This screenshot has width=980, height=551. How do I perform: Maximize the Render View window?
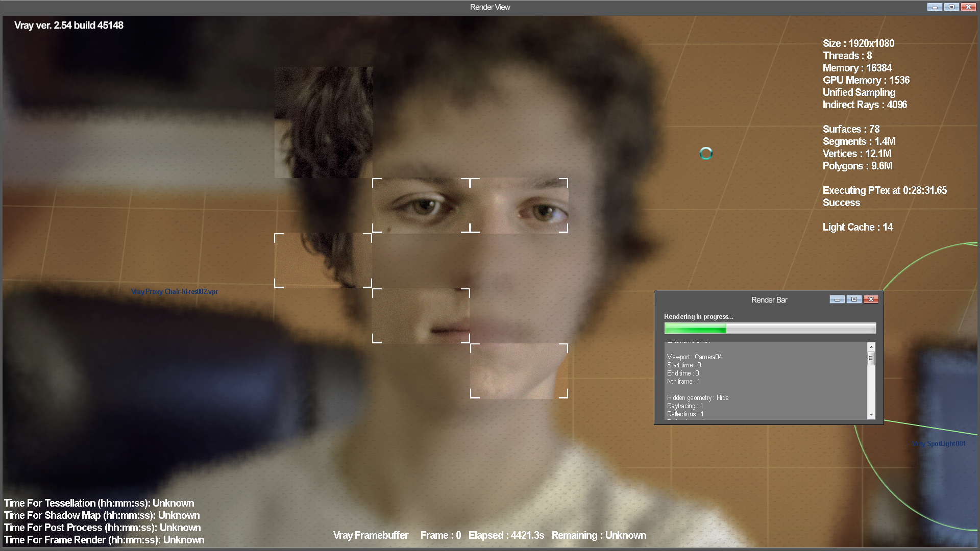pos(951,7)
